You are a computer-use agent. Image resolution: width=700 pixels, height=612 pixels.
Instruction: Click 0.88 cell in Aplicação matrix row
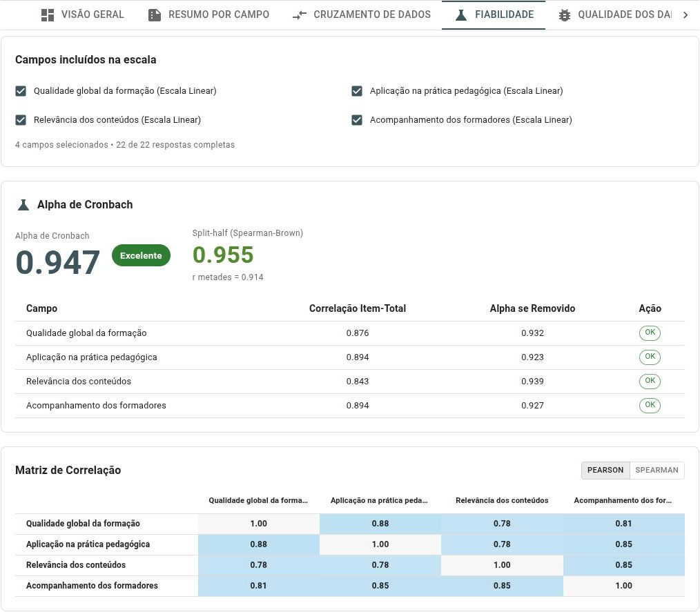point(258,544)
